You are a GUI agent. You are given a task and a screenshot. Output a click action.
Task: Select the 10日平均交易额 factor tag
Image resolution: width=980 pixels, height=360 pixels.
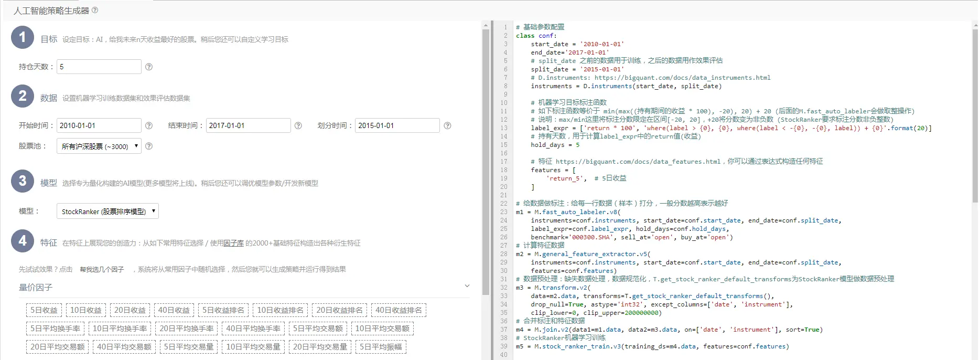[382, 329]
